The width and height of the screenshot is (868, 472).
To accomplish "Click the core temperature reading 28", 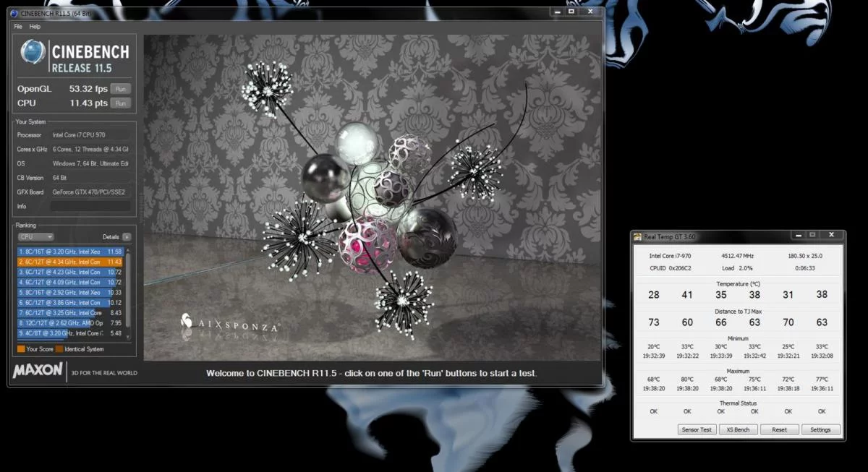I will [x=654, y=295].
